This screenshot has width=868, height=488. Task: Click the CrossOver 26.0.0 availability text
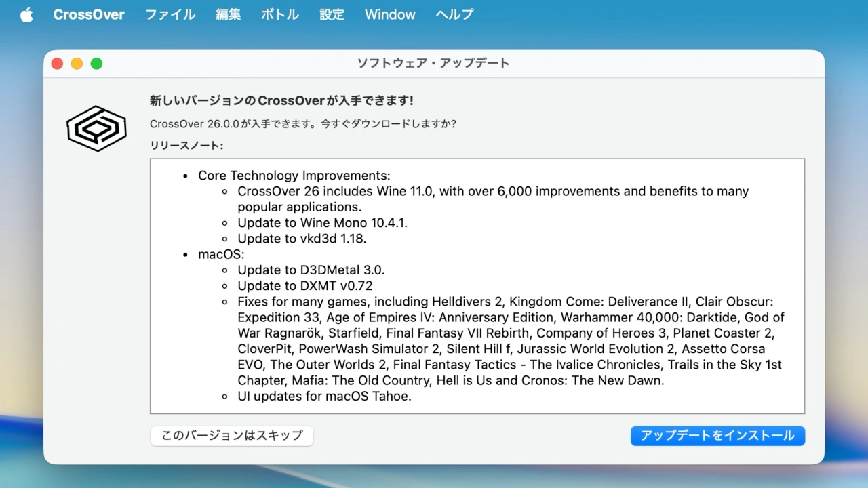pos(302,123)
